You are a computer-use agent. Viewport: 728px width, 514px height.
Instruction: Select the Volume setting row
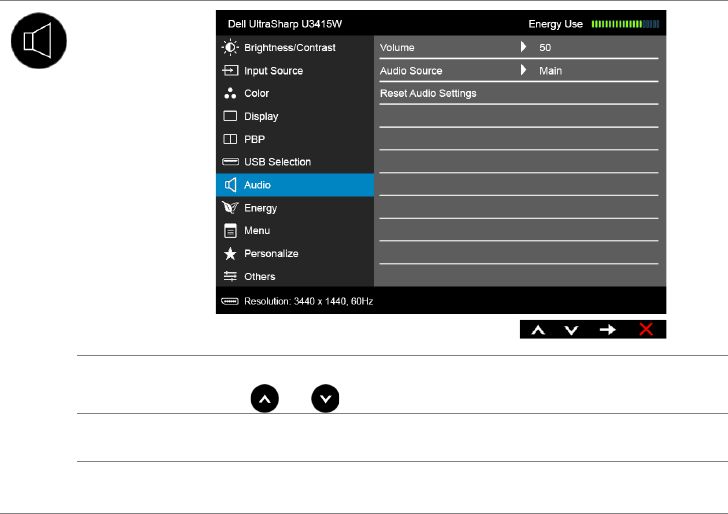pos(519,47)
